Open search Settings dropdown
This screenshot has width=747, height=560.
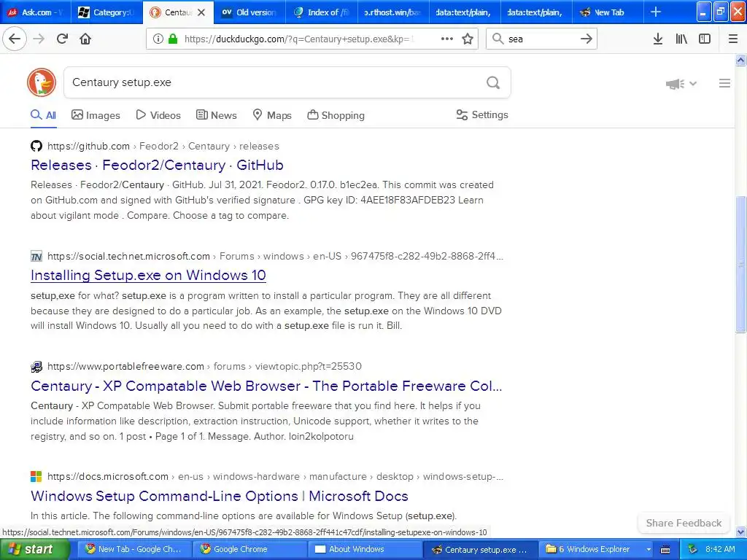click(482, 114)
